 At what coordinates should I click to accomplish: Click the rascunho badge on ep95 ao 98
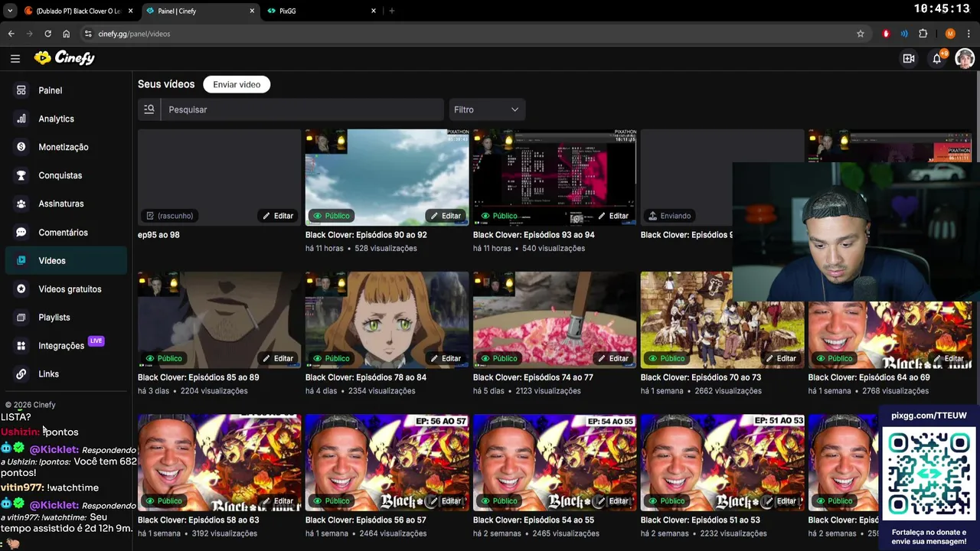click(x=169, y=216)
